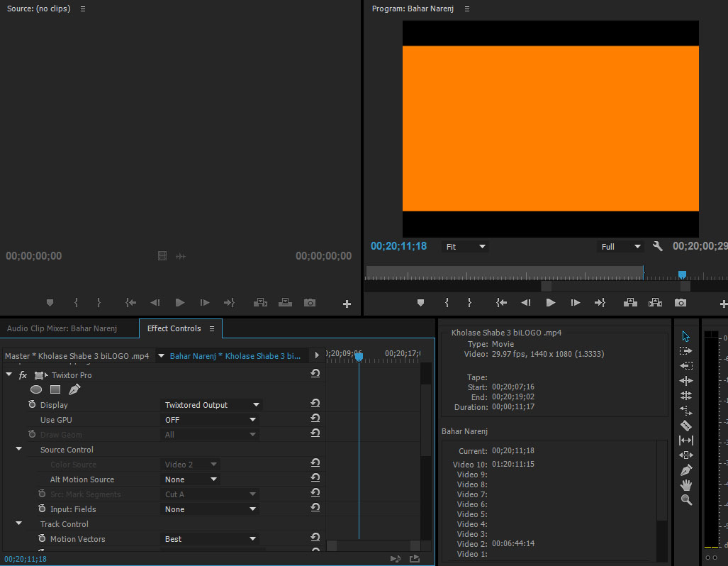Reset the Input: Fields parameter
The width and height of the screenshot is (728, 566).
pos(315,507)
